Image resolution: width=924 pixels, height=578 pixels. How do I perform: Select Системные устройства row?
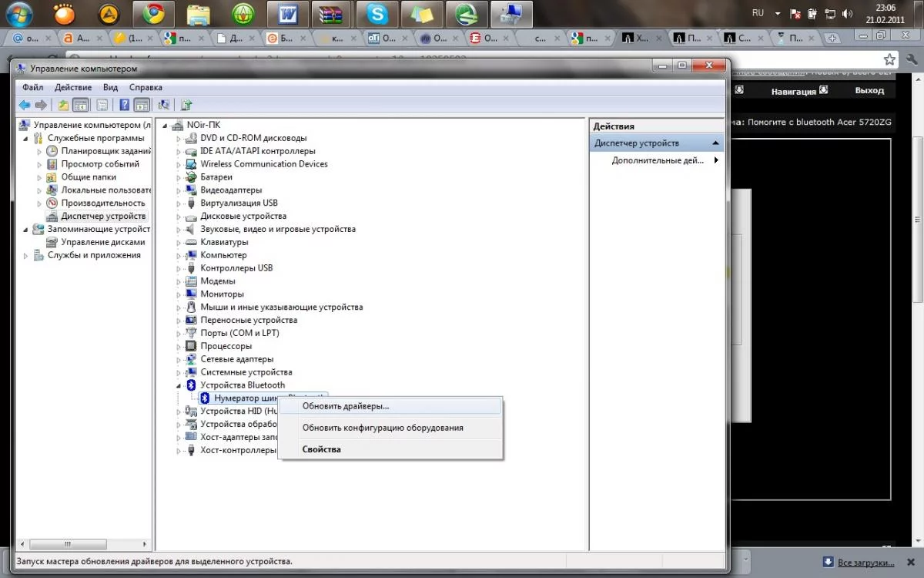[x=246, y=372]
